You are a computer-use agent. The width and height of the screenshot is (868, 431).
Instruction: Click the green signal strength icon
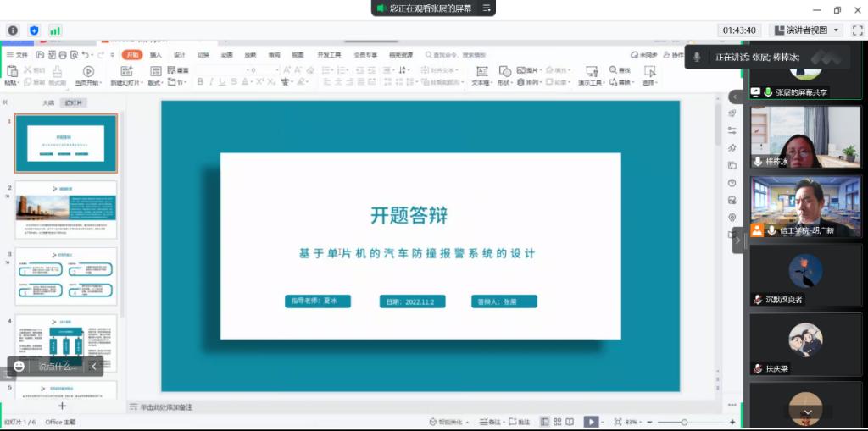(x=55, y=30)
